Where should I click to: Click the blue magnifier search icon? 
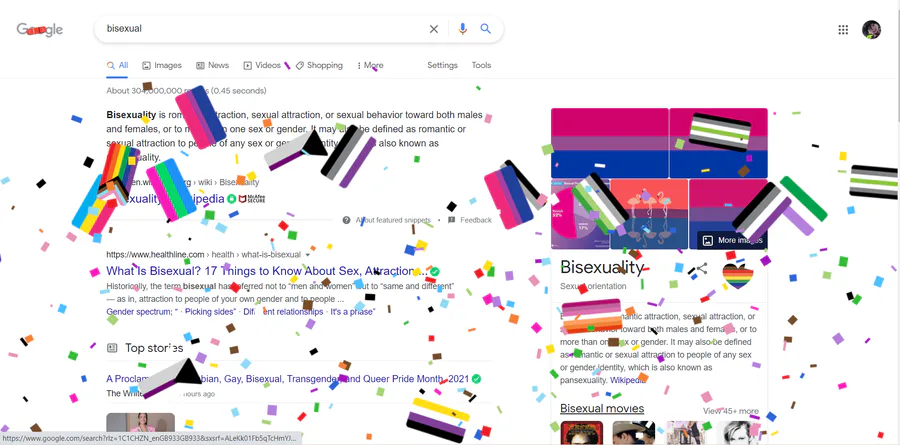pyautogui.click(x=486, y=29)
